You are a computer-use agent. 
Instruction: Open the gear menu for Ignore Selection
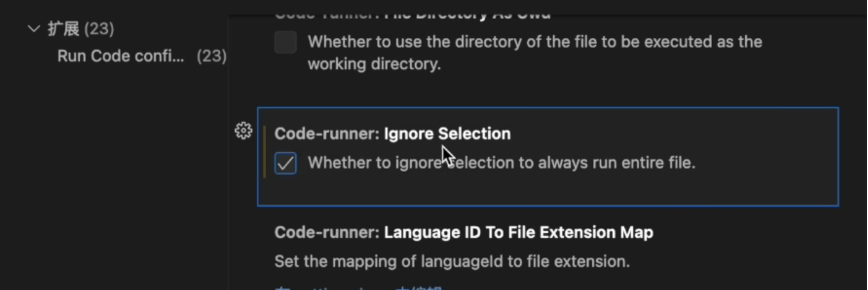pos(243,130)
